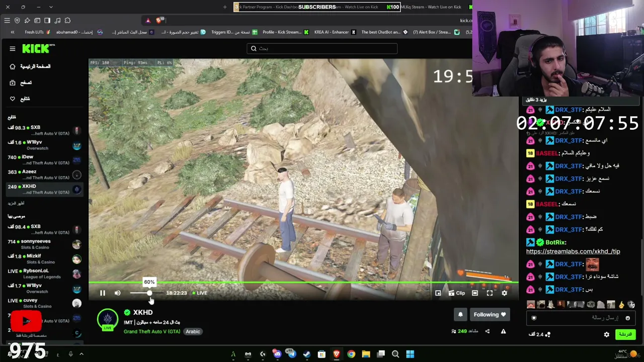Open XKHD channel avatar
The height and width of the screenshot is (362, 644).
click(x=107, y=319)
